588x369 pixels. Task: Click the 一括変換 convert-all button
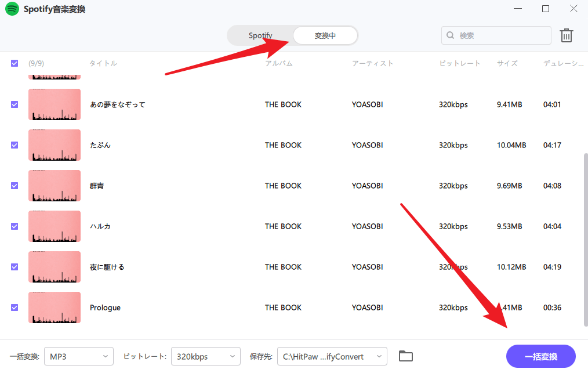click(x=541, y=356)
